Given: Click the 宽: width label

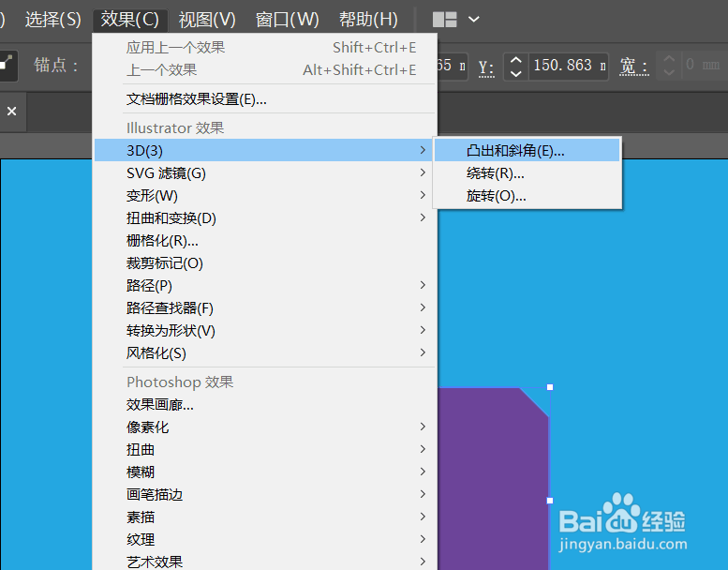Looking at the screenshot, I should [x=633, y=67].
